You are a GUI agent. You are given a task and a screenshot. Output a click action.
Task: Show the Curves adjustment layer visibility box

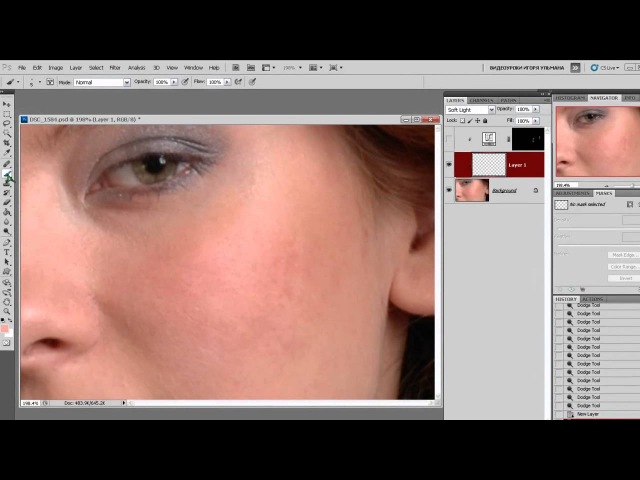(449, 139)
